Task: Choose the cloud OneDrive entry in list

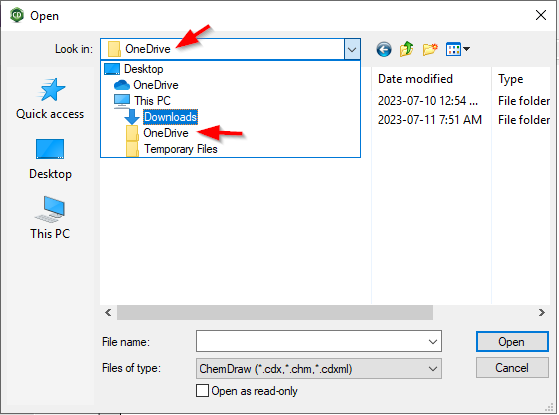Action: click(x=146, y=85)
